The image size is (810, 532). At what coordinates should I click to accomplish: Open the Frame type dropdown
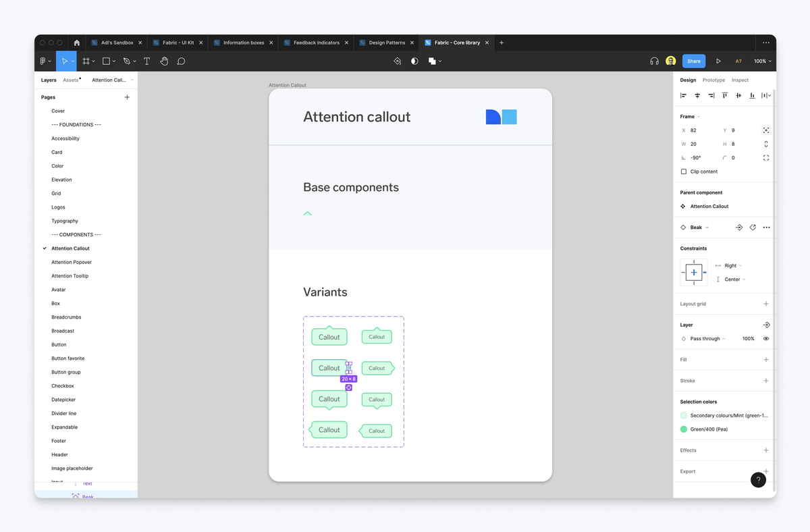(x=690, y=117)
